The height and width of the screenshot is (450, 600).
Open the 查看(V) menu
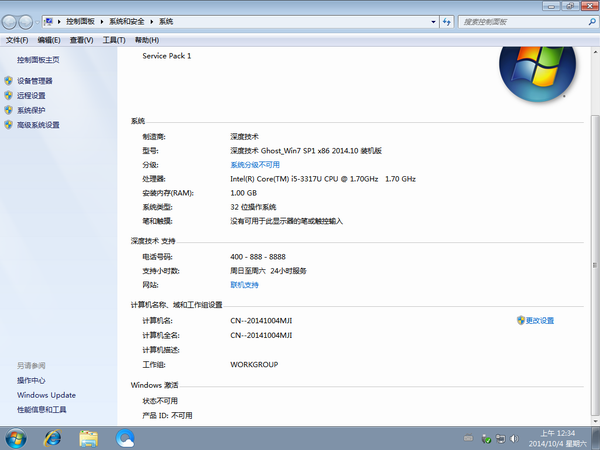[x=82, y=40]
